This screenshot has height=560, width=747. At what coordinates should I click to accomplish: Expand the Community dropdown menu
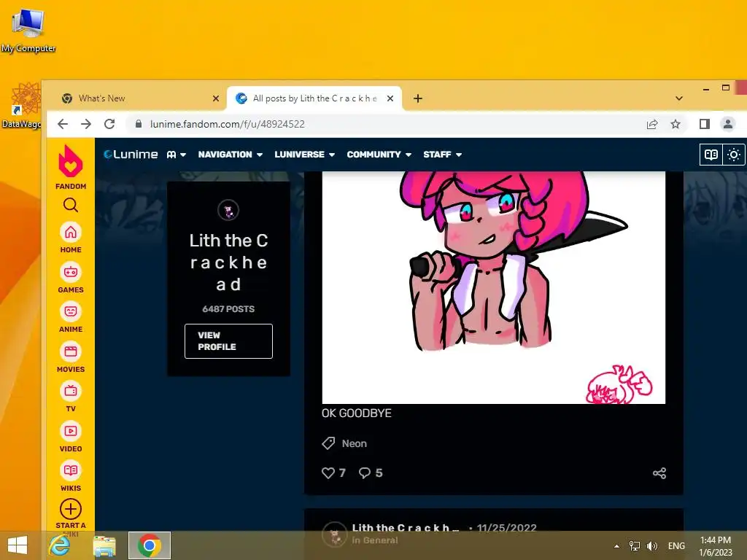point(379,155)
